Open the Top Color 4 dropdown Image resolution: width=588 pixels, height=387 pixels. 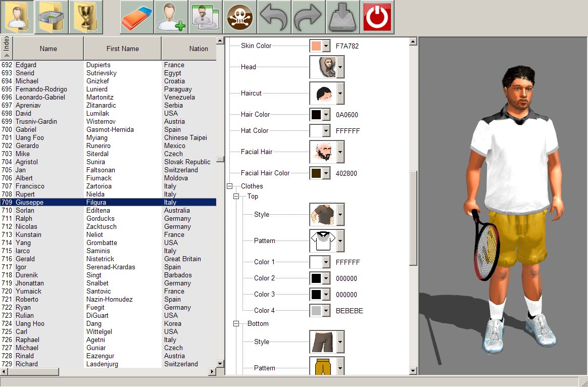[x=326, y=311]
